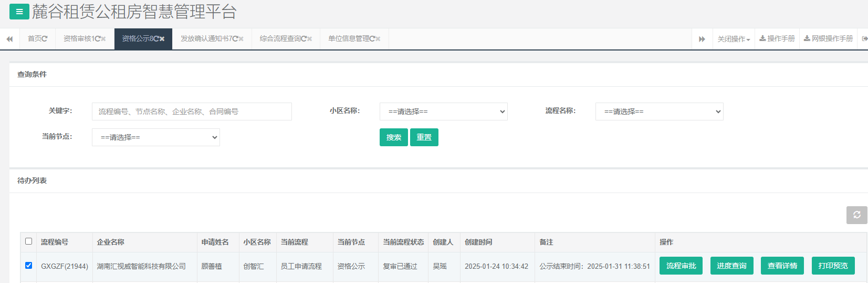Viewport: 868px width, 283px height.
Task: Toggle the green hamburger sidebar menu
Action: click(19, 12)
